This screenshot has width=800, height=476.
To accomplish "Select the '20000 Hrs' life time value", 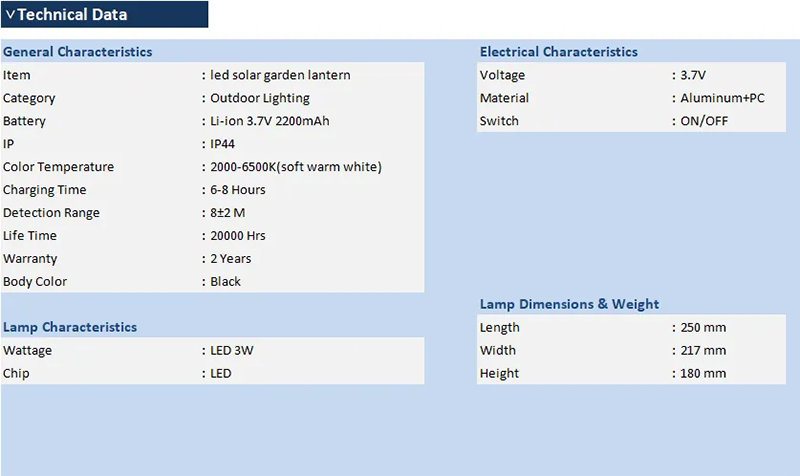I will point(238,236).
